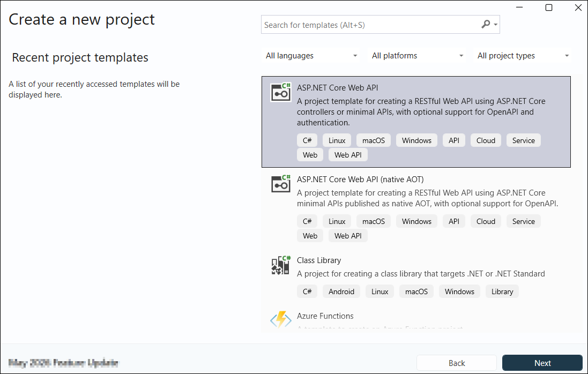Click the Service tag in the selected template
588x374 pixels.
coord(524,140)
